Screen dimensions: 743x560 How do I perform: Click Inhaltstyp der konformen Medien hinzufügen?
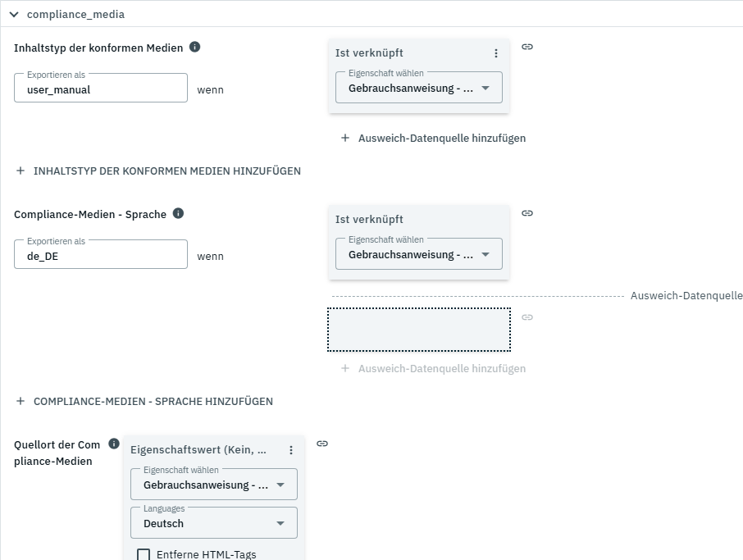coord(158,171)
